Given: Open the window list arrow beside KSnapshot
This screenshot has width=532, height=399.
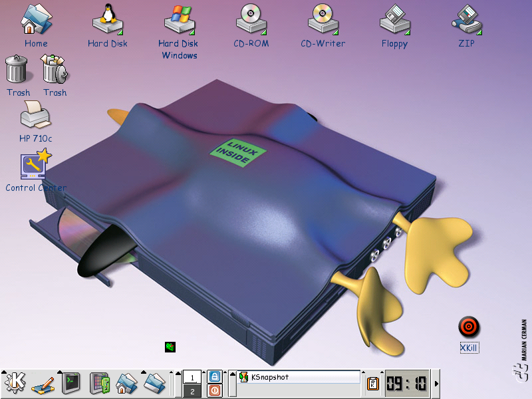Looking at the screenshot, I should (x=233, y=384).
